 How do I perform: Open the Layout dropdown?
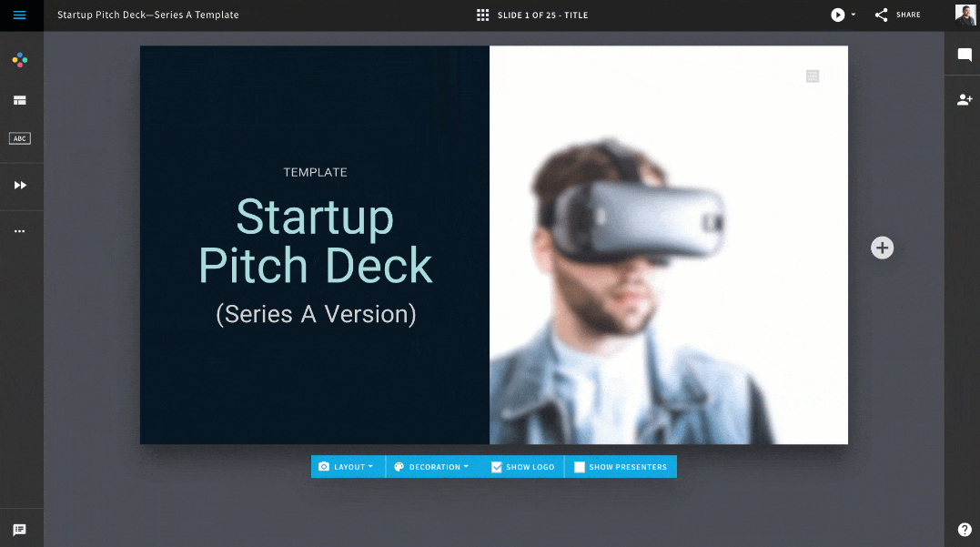pos(348,466)
